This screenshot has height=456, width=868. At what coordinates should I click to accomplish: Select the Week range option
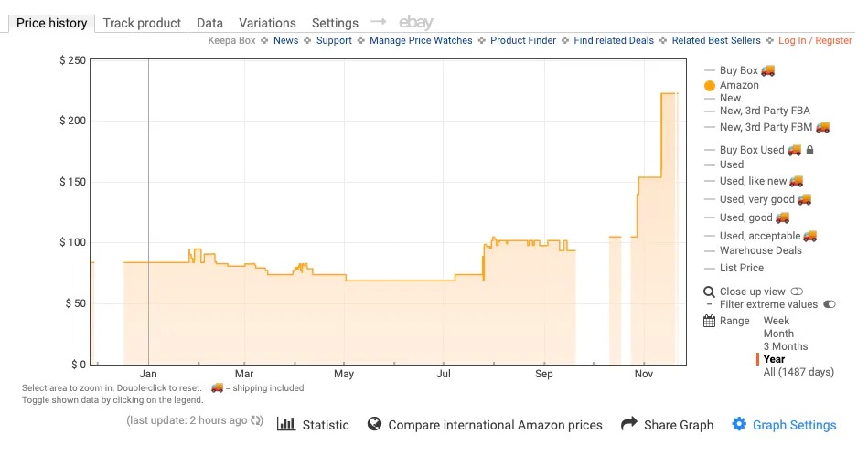(777, 321)
